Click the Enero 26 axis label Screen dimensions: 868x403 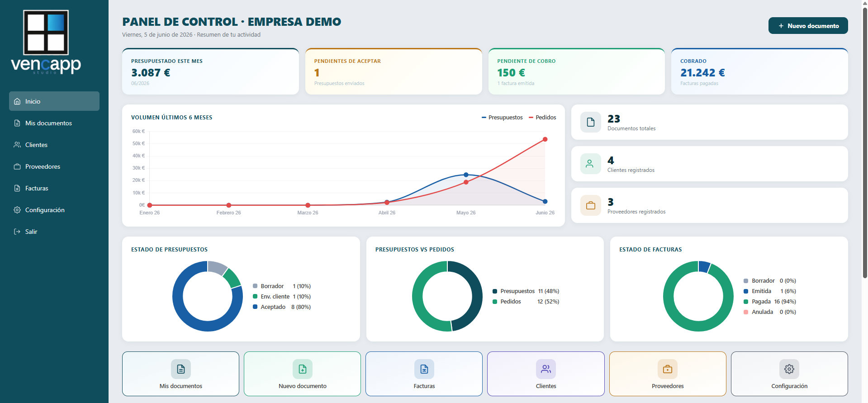click(x=150, y=213)
